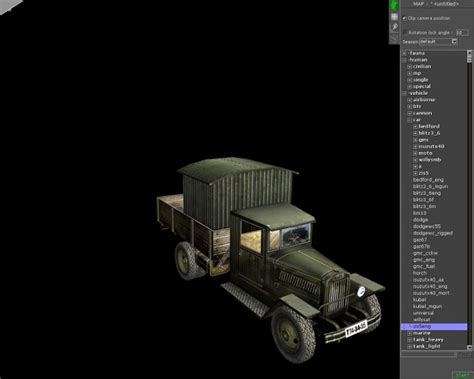Screen dimensions: 474x379
Task: Select gaz67b entry
Action: [422, 246]
